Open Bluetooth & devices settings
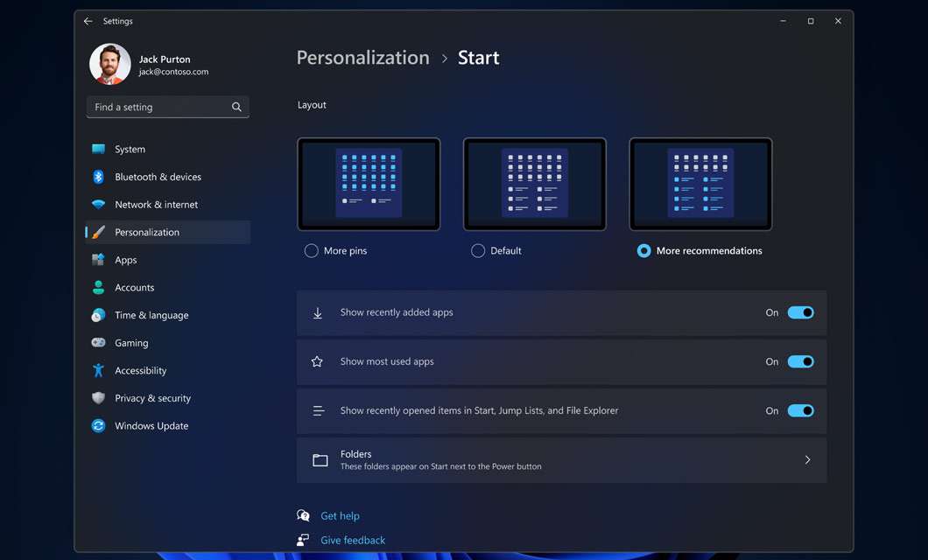The height and width of the screenshot is (560, 928). click(x=99, y=177)
